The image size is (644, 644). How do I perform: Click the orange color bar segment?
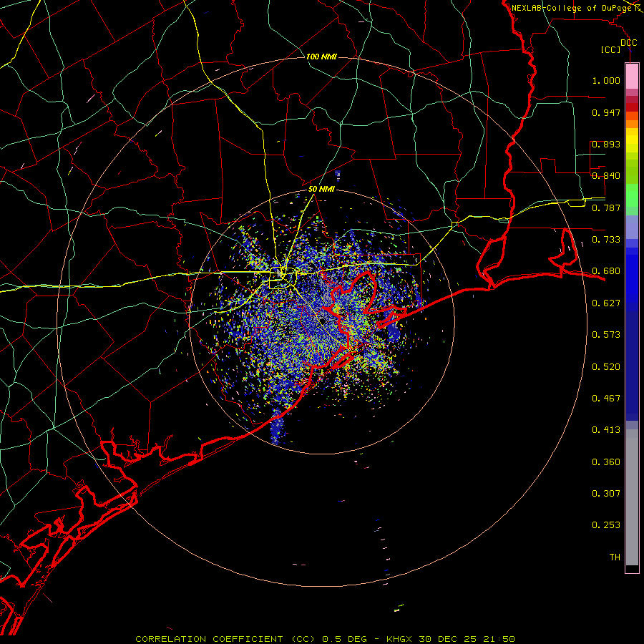click(x=632, y=124)
